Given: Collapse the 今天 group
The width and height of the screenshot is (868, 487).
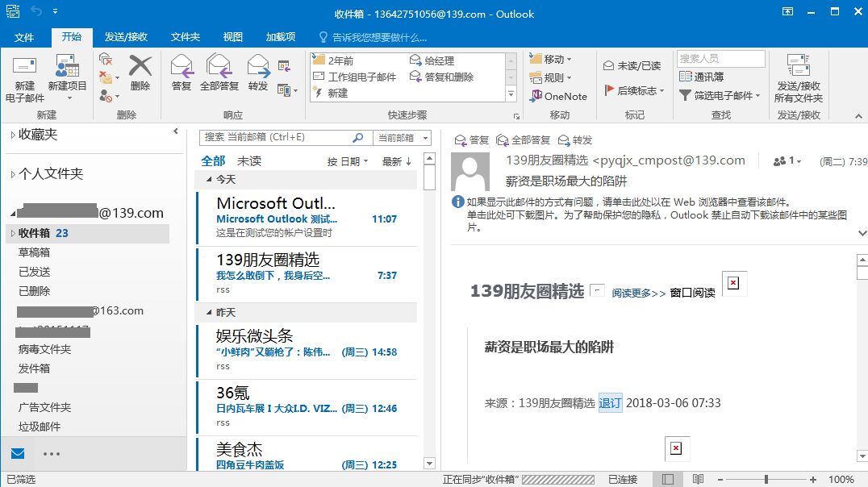Looking at the screenshot, I should pyautogui.click(x=209, y=179).
